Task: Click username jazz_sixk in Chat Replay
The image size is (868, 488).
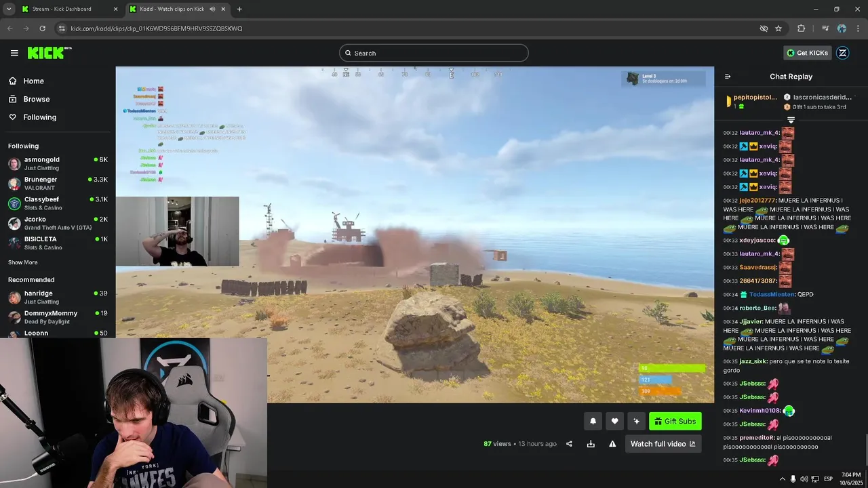Action: pyautogui.click(x=753, y=361)
